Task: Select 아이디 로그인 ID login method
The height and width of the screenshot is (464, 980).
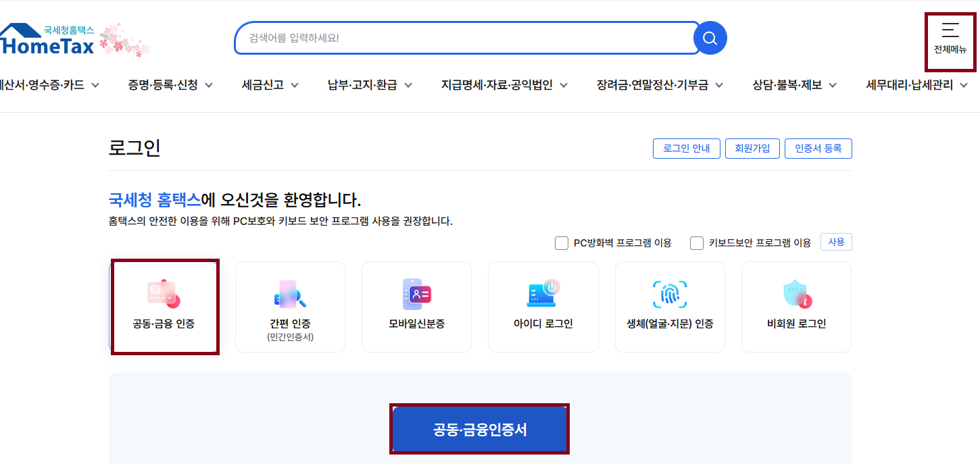Action: [x=543, y=307]
